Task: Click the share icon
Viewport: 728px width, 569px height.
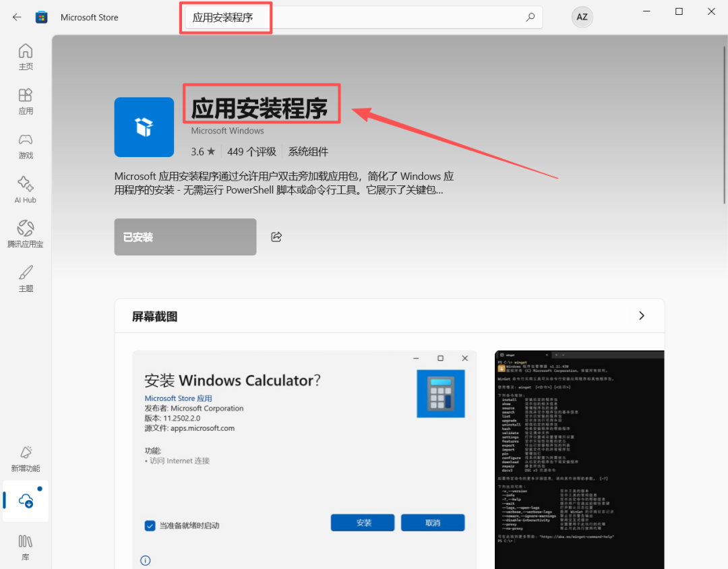Action: pyautogui.click(x=276, y=237)
